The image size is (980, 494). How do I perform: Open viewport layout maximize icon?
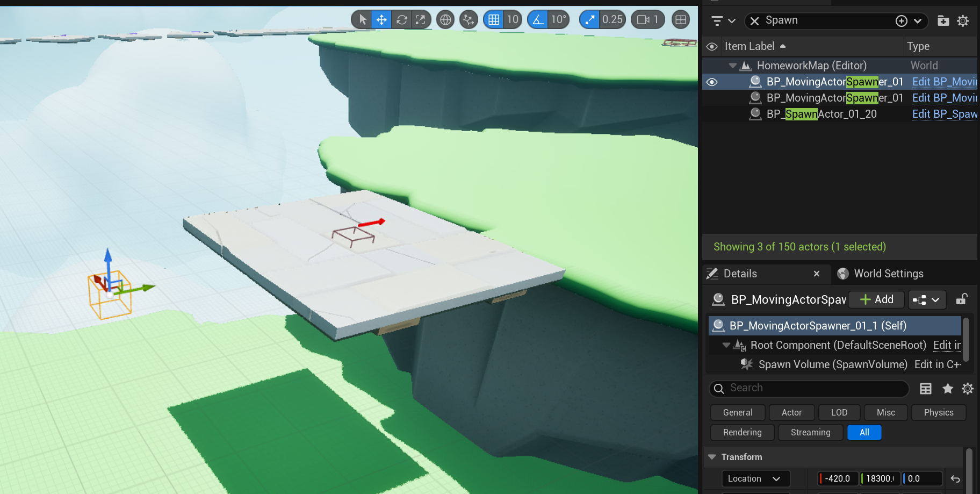(681, 20)
